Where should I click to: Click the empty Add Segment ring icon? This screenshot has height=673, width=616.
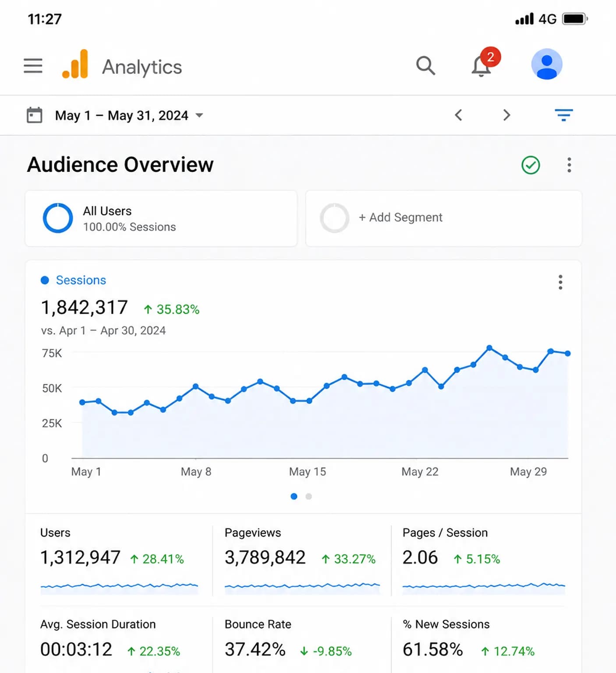[x=334, y=218]
